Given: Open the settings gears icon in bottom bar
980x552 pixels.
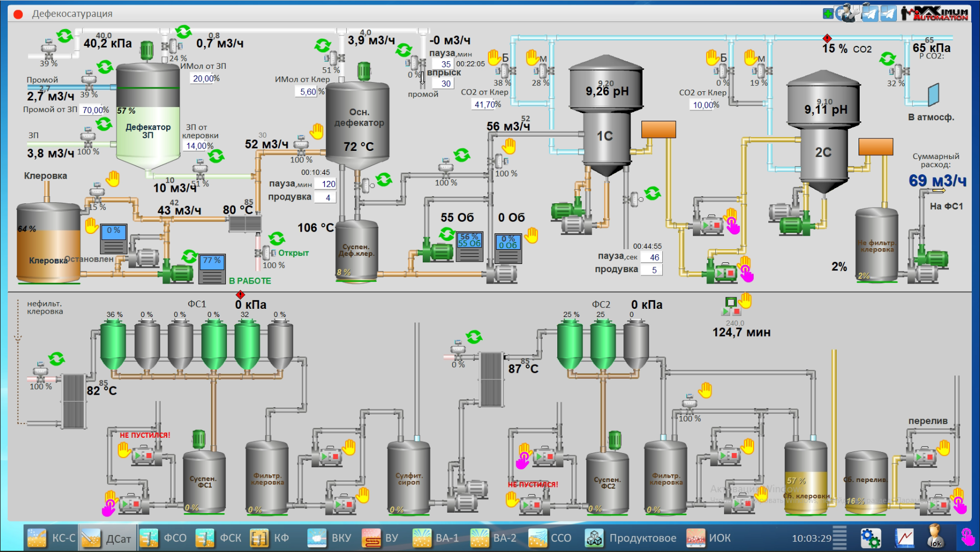Looking at the screenshot, I should click(870, 538).
